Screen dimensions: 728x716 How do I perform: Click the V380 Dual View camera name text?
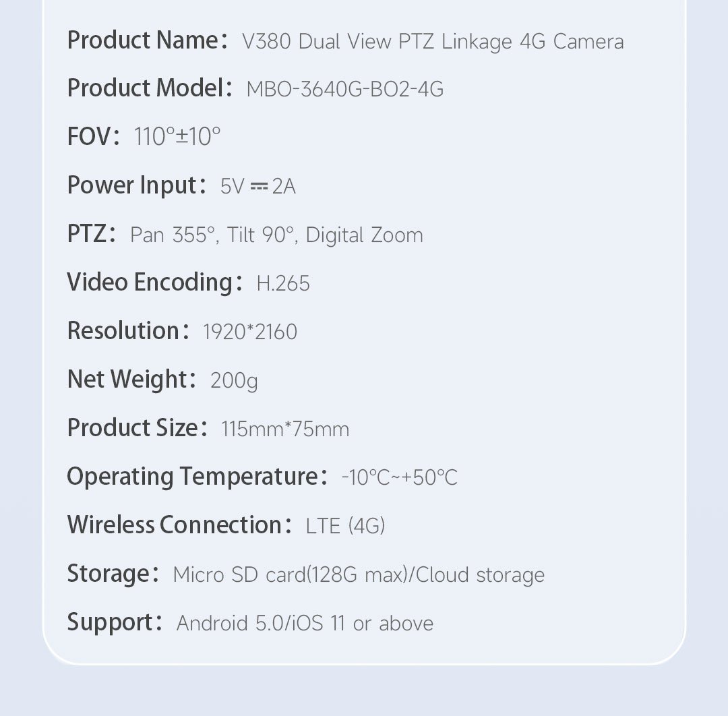432,42
